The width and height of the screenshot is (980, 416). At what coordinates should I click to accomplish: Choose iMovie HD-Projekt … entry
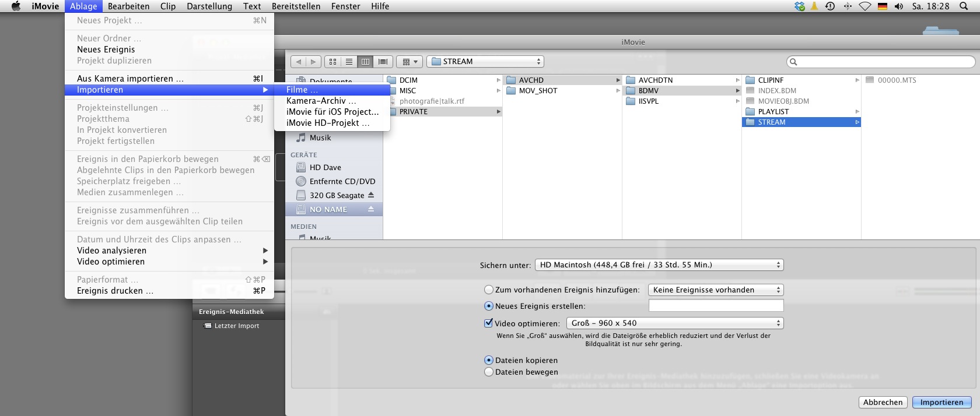click(x=332, y=123)
